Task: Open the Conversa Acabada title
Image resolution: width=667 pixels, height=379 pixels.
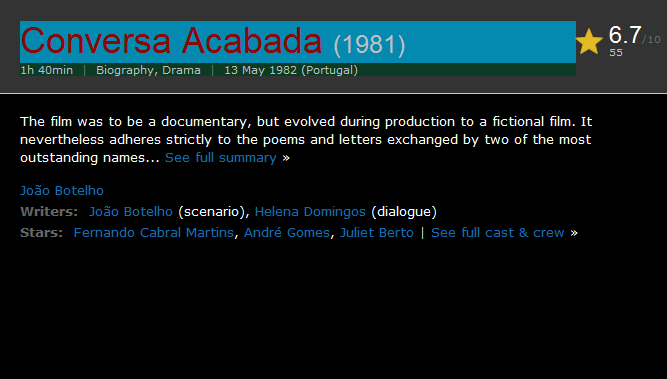Action: coord(171,40)
